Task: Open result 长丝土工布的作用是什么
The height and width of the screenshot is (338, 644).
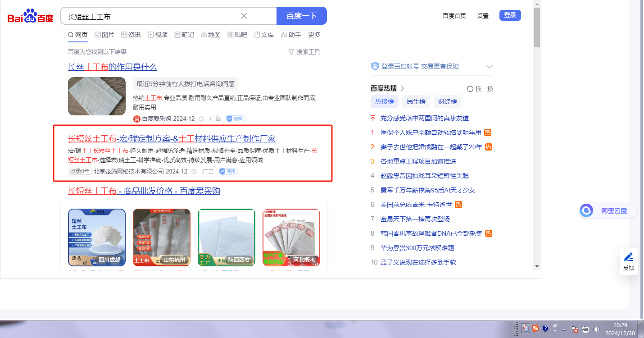Action: point(113,67)
